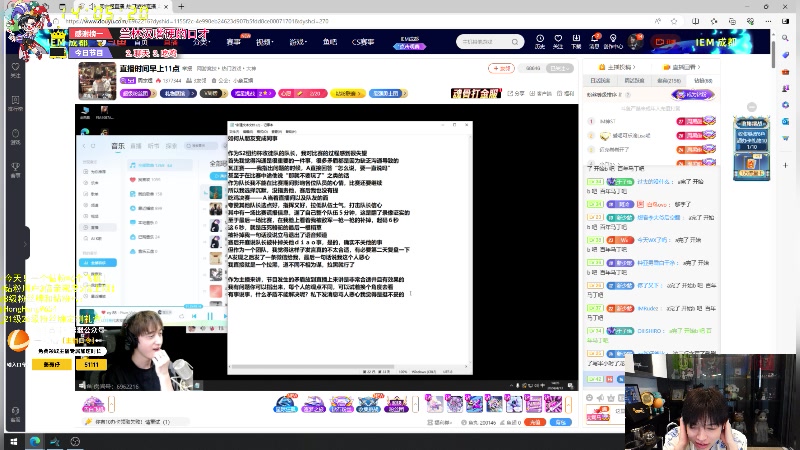Select the 钻粉 tab in ranking panel
This screenshot has width=800, height=450.
(703, 81)
